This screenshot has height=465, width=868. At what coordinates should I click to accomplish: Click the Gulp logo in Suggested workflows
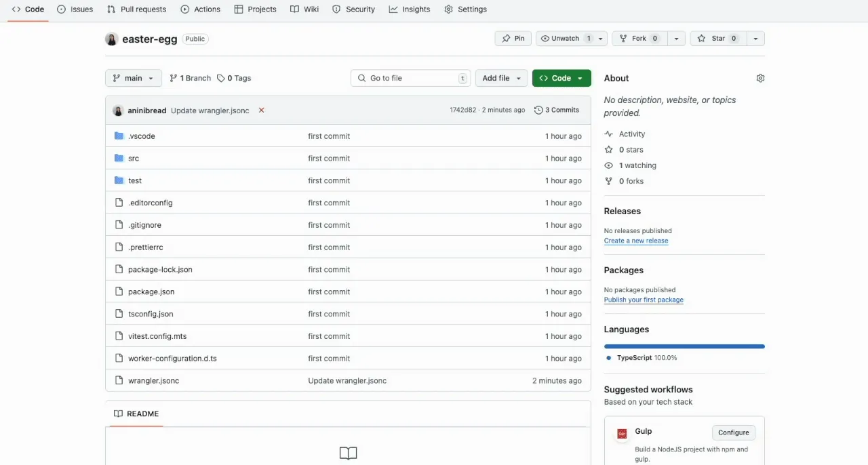(x=622, y=432)
